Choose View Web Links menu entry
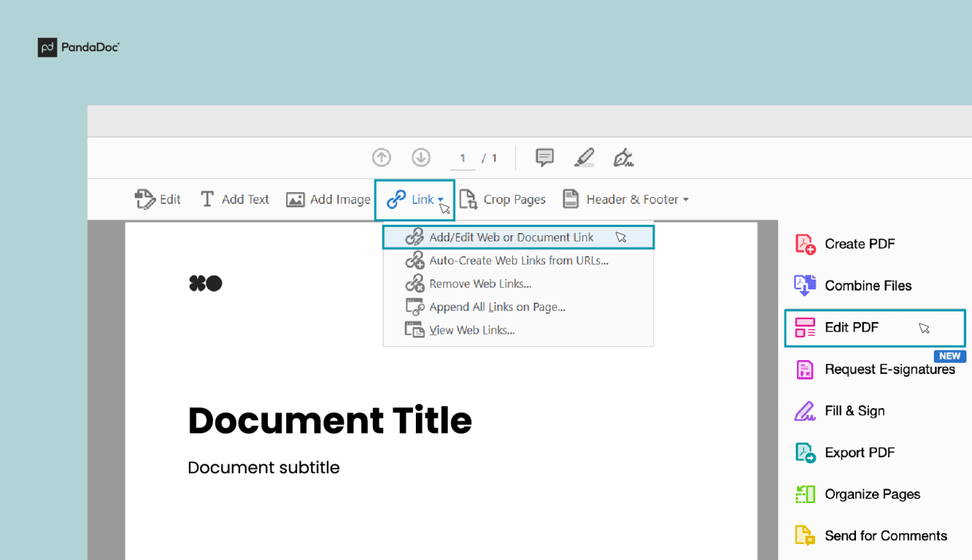This screenshot has width=972, height=560. point(518,330)
